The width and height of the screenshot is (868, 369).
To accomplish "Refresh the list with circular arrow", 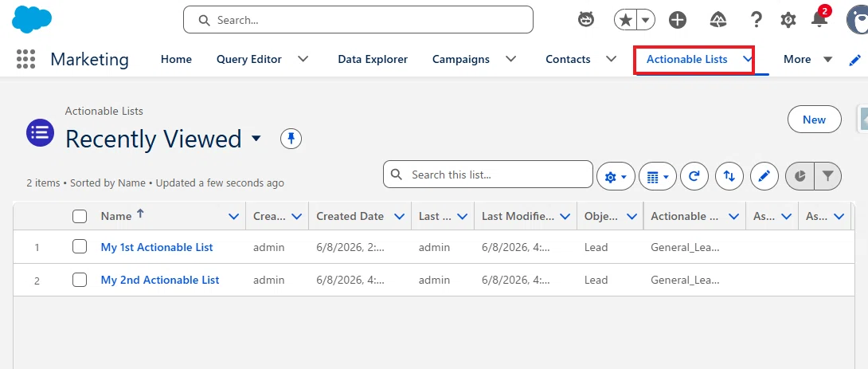I will pos(694,177).
